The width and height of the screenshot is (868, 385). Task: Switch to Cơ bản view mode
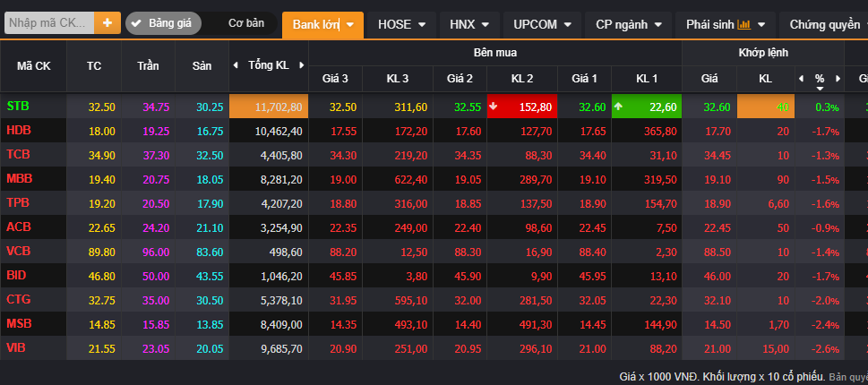(245, 23)
